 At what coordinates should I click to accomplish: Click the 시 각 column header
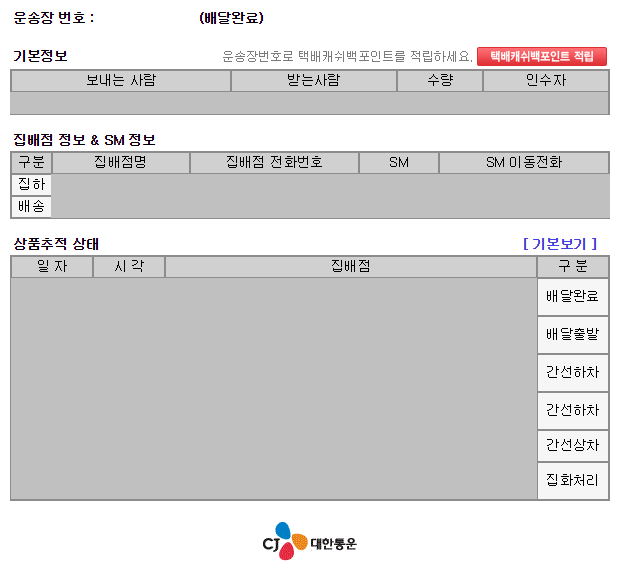[129, 267]
